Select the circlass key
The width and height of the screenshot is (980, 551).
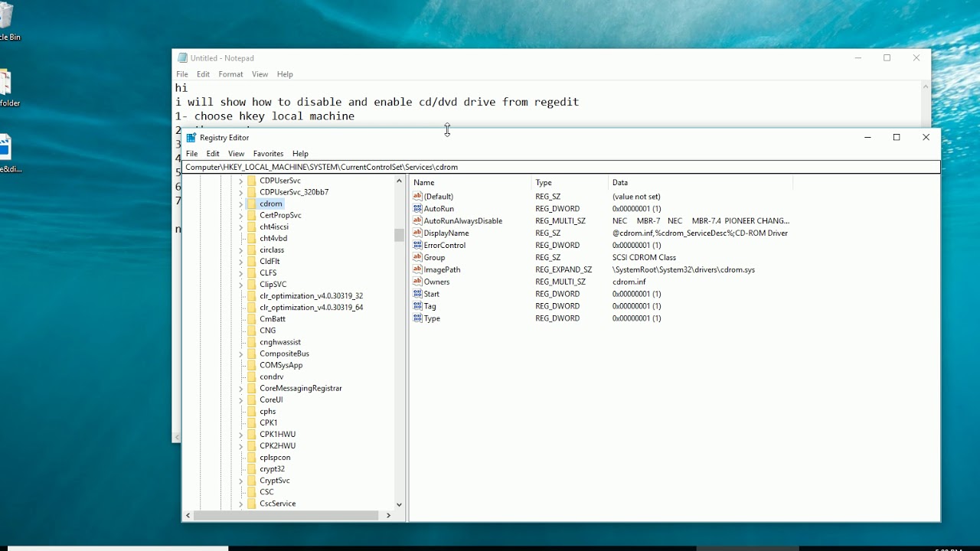point(272,249)
